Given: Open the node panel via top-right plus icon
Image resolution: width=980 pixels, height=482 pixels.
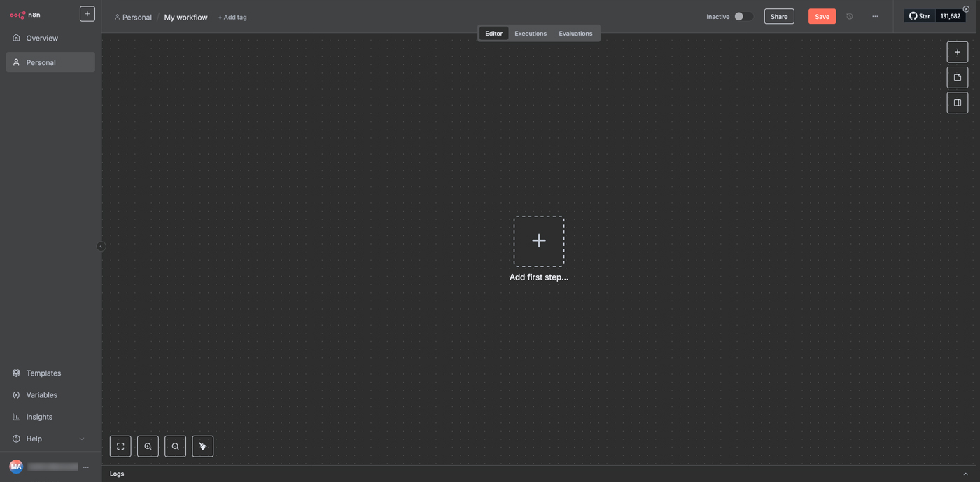Looking at the screenshot, I should (x=957, y=51).
